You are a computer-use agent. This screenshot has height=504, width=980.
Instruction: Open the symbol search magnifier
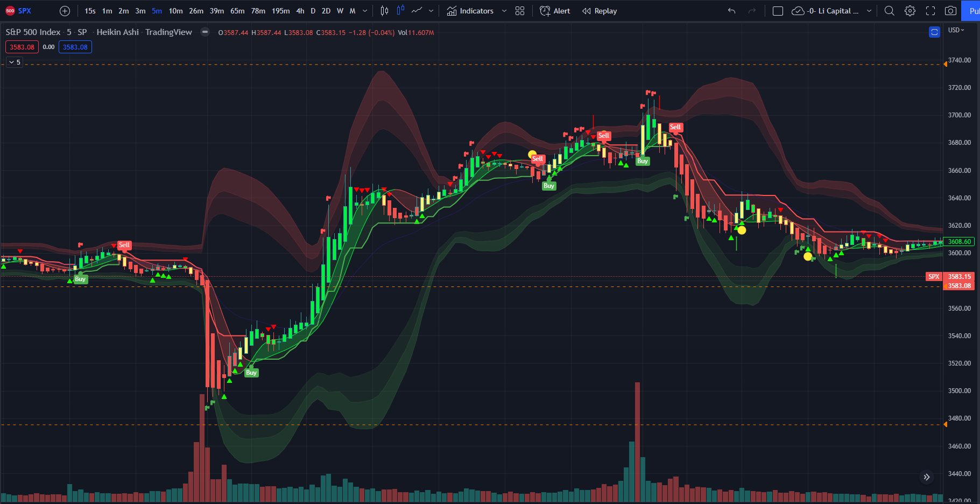pos(889,11)
